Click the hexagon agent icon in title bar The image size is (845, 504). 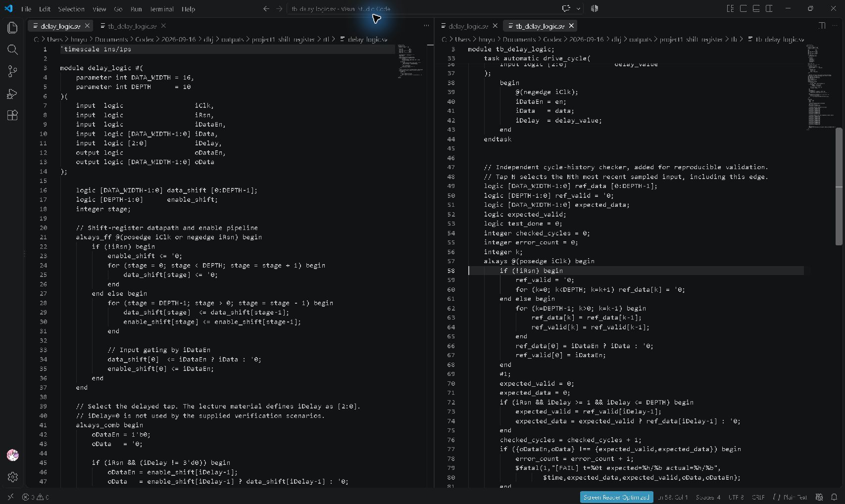[595, 8]
